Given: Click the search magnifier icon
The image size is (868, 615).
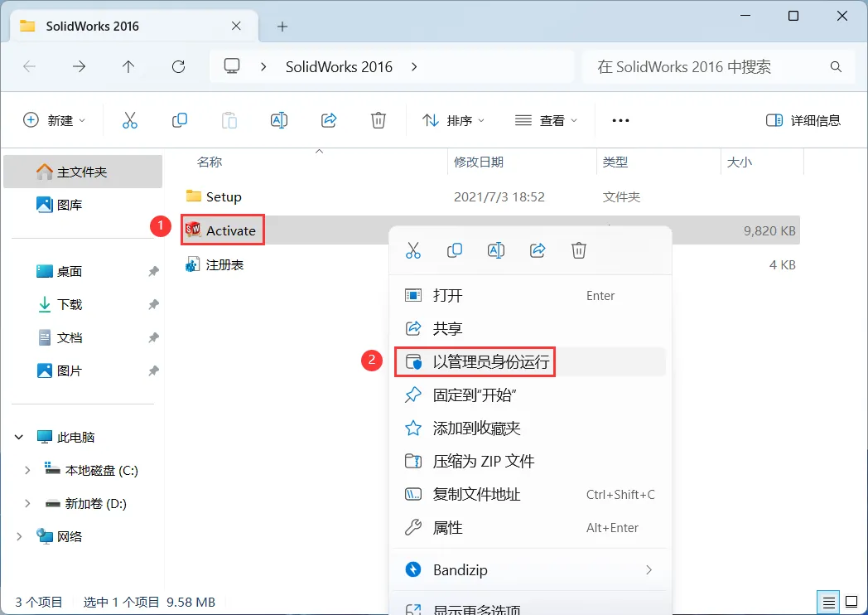Looking at the screenshot, I should pos(836,67).
